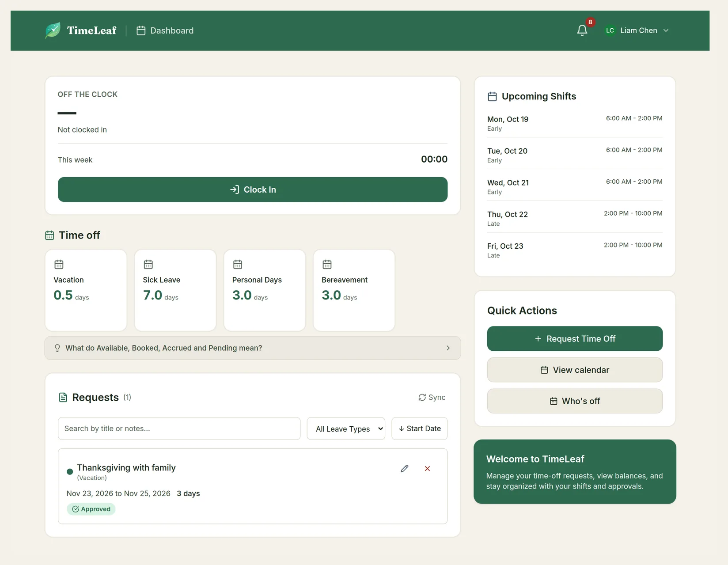Click the Requests (1) count label
This screenshot has height=565, width=728.
(127, 398)
